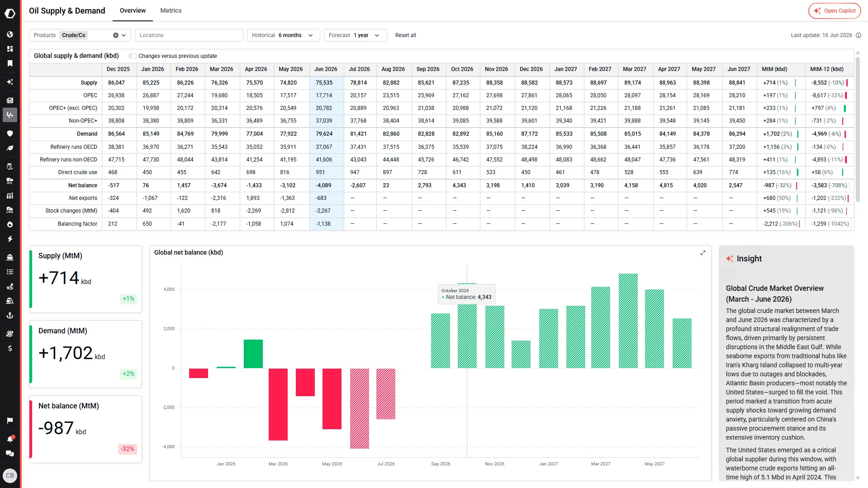Viewport: 868px width, 488px height.
Task: Open the refinery bars icon in sidebar
Action: click(10, 195)
